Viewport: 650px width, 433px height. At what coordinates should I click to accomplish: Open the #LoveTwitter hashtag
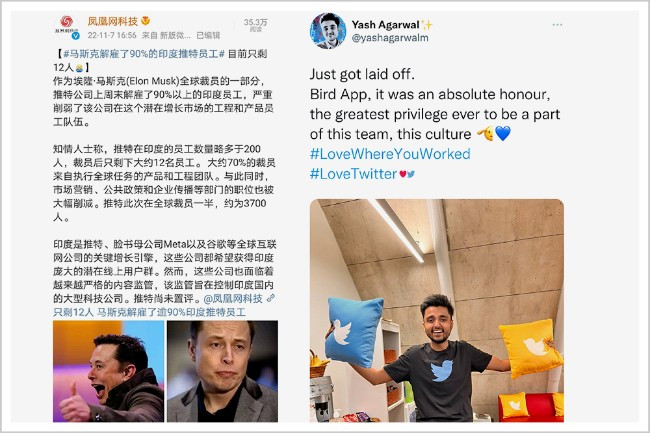tap(353, 174)
